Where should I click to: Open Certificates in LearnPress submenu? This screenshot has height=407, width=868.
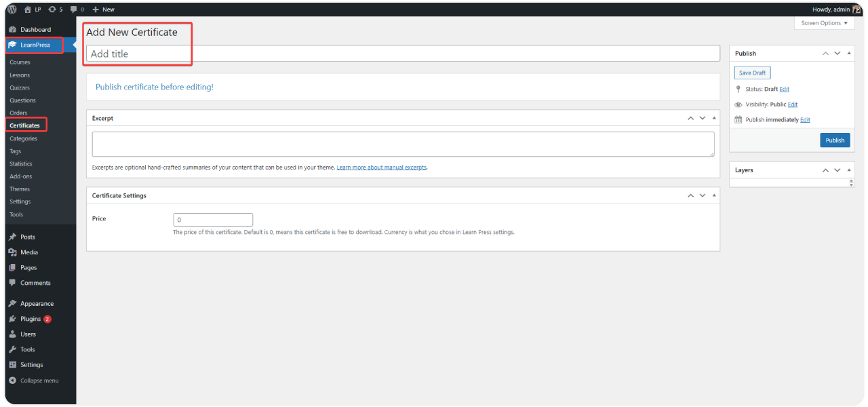coord(24,125)
